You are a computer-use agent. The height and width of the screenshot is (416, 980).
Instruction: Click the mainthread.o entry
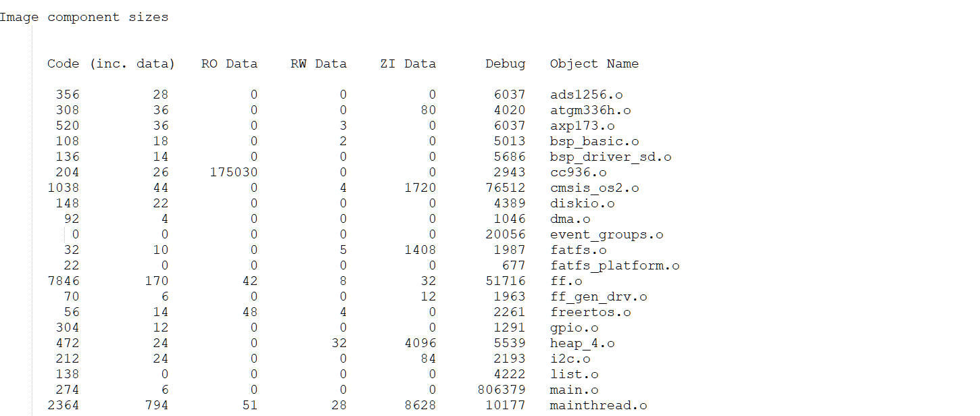pos(598,405)
